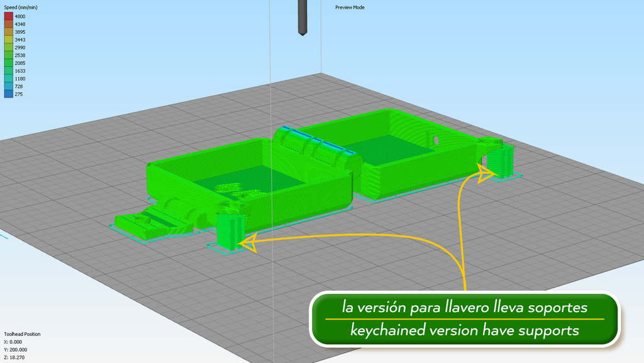Click the 4348 speed legend swatch

[x=9, y=24]
